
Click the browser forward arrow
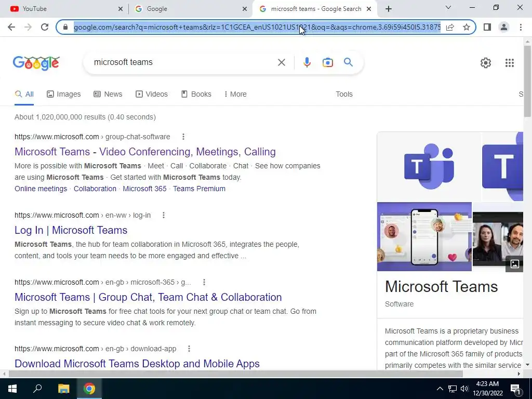[x=28, y=27]
